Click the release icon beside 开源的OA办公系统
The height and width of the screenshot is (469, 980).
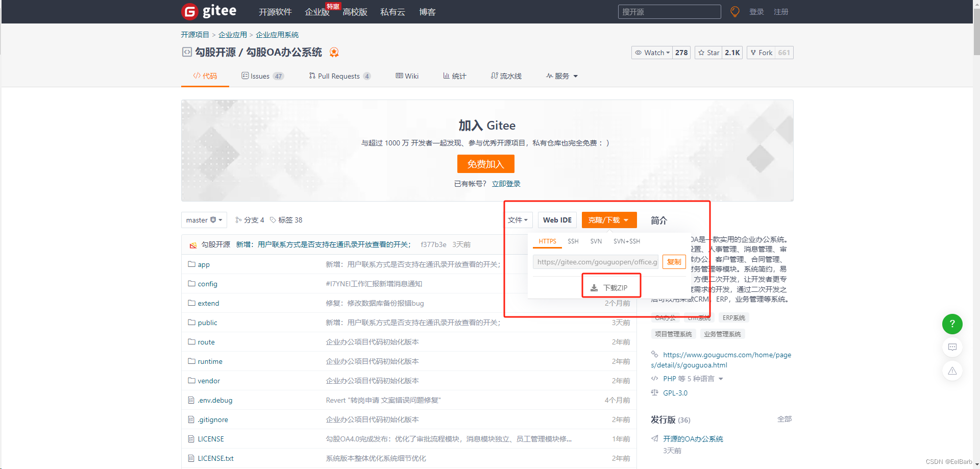coord(655,438)
